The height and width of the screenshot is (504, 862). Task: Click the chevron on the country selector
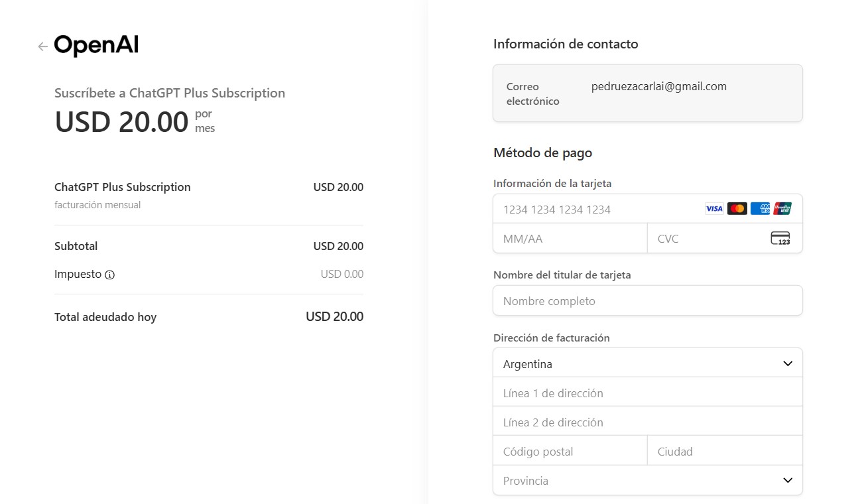coord(788,363)
